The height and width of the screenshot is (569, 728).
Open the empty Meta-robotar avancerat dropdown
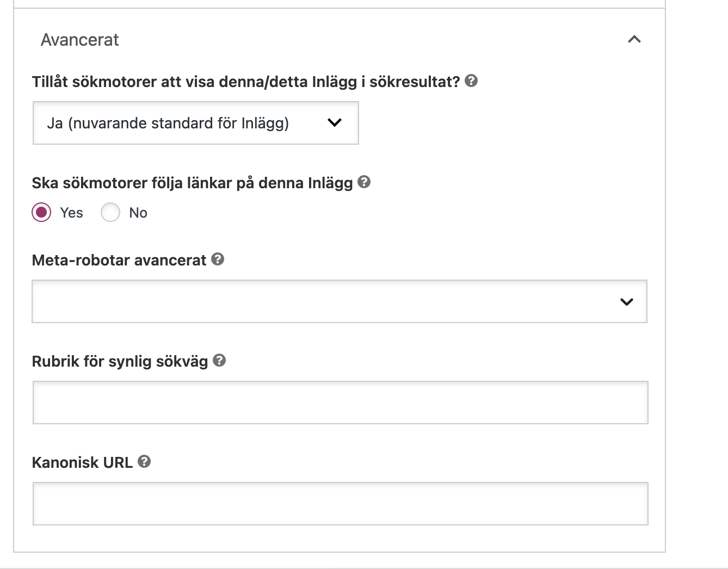(x=339, y=301)
